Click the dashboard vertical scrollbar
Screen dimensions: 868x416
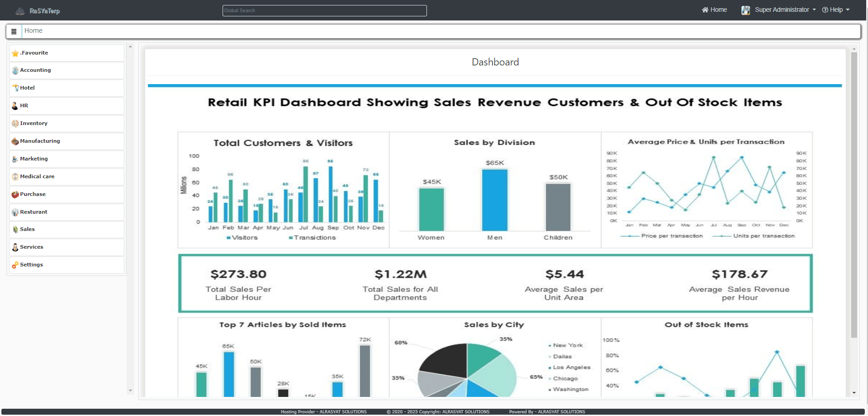point(854,195)
